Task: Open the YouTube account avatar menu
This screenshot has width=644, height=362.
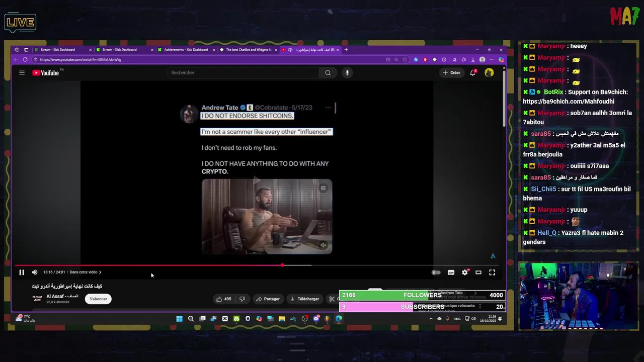Action: pos(489,73)
